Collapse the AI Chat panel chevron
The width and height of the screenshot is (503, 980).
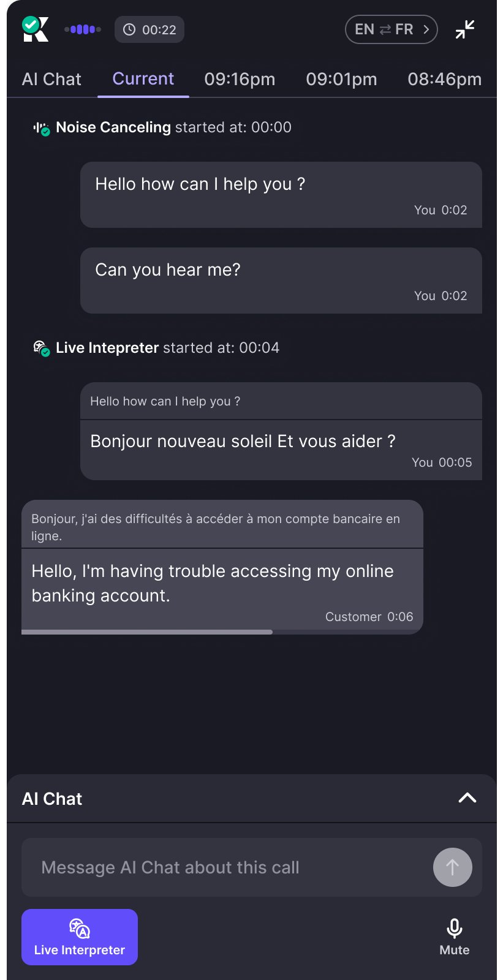click(x=467, y=798)
